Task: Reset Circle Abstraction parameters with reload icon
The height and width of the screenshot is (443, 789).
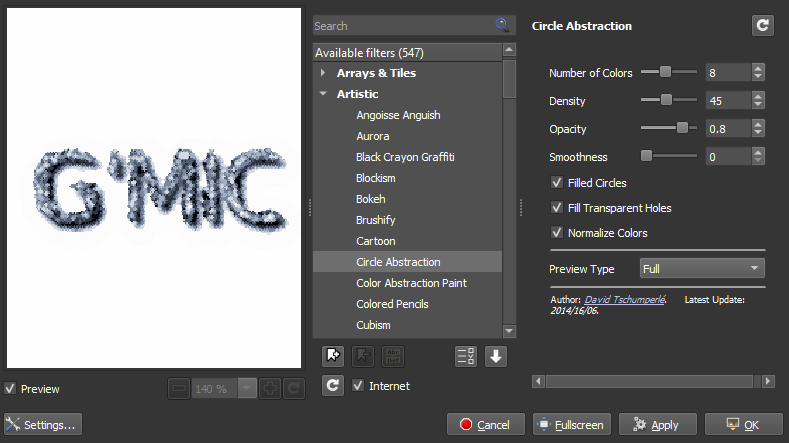Action: [762, 25]
